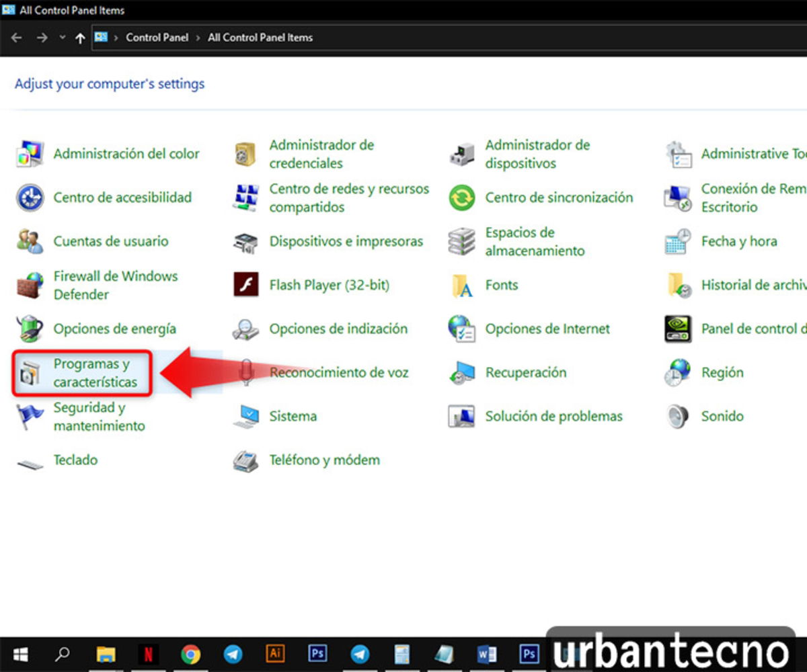Open Administrador de dispositivos link

[x=537, y=154]
